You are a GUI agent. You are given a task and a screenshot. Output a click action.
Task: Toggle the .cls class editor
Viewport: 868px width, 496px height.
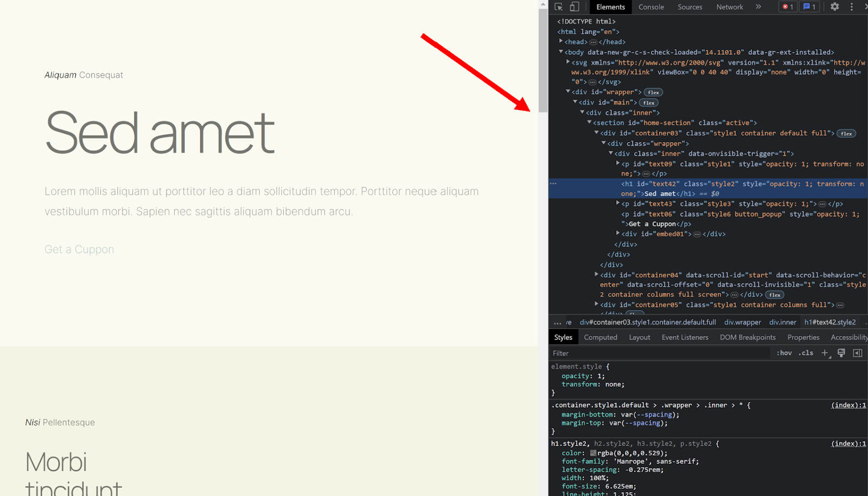pyautogui.click(x=806, y=352)
